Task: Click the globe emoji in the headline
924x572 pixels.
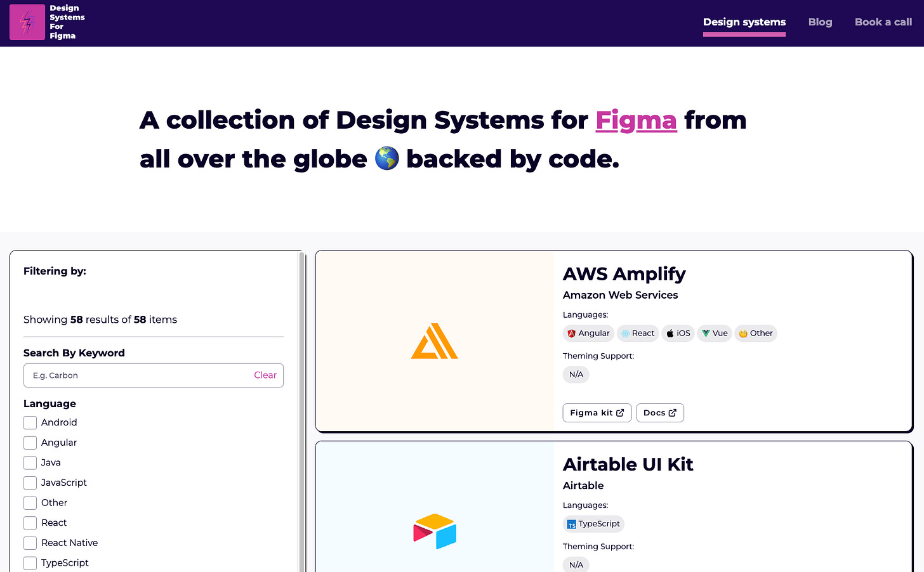Action: (x=386, y=159)
